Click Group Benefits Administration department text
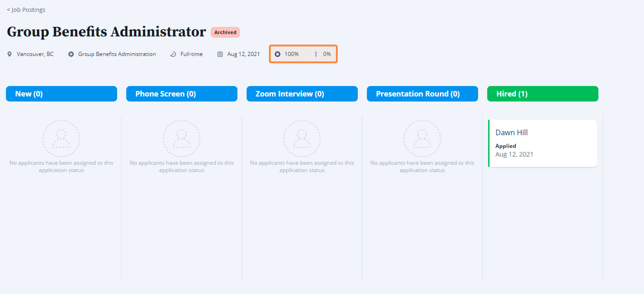The height and width of the screenshot is (294, 644). pyautogui.click(x=117, y=54)
